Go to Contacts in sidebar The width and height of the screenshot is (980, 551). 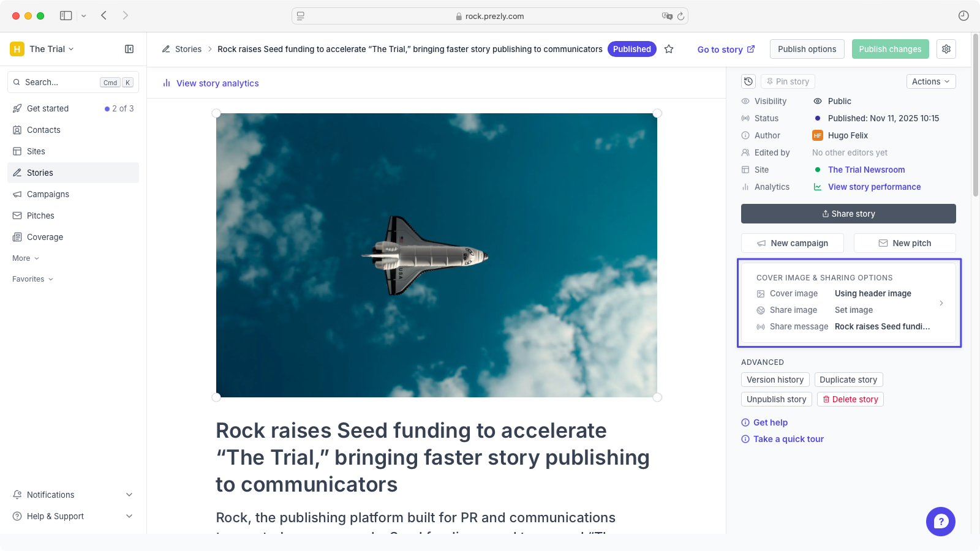pyautogui.click(x=43, y=130)
